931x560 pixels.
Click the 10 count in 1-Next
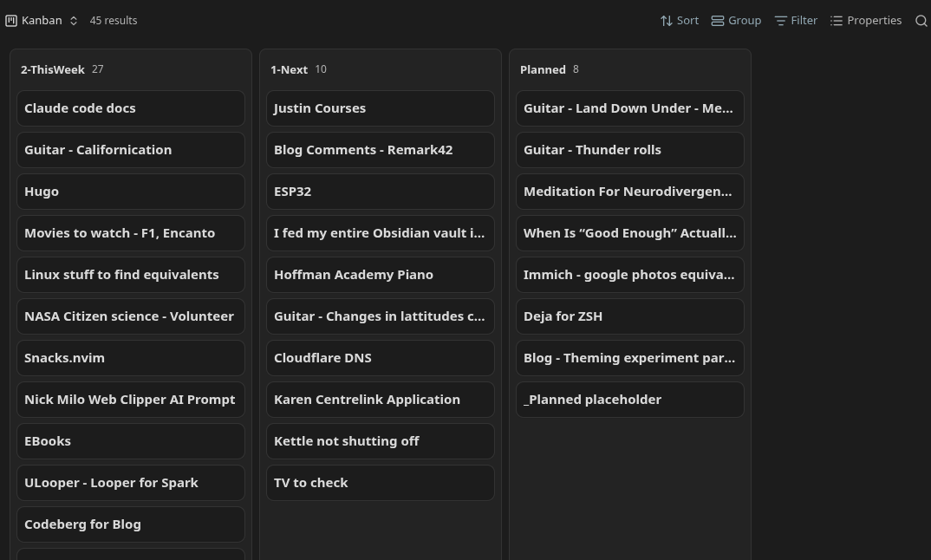click(321, 68)
